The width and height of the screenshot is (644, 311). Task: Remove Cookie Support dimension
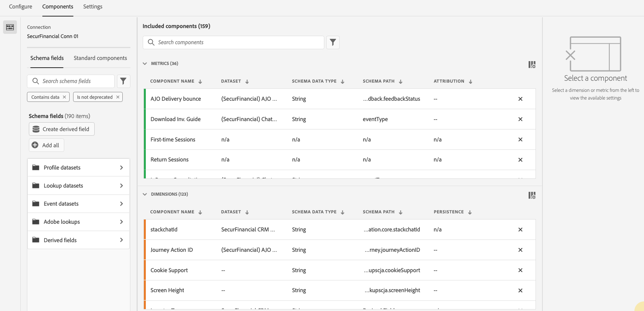point(520,270)
